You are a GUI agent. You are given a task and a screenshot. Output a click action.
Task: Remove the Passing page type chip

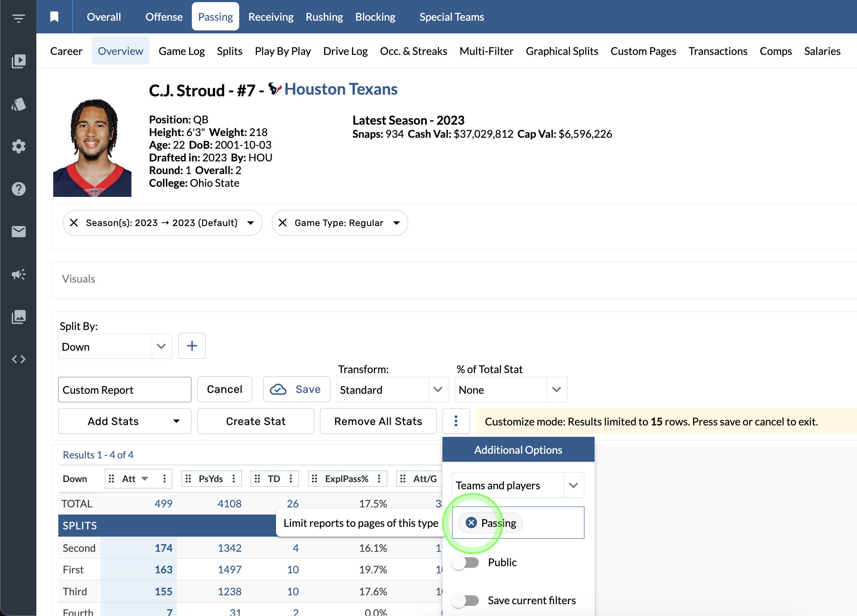point(471,523)
